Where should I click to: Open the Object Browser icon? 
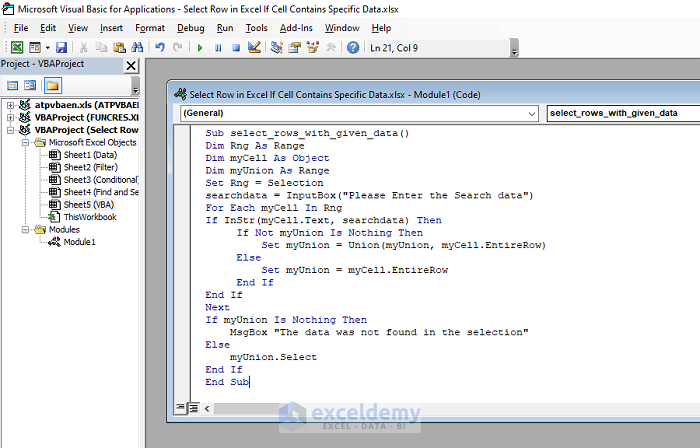(x=312, y=47)
